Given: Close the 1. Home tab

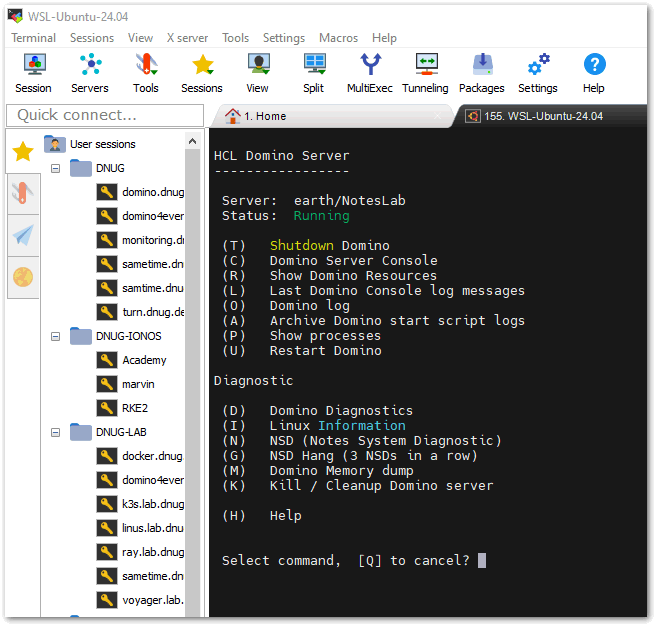Looking at the screenshot, I should (438, 116).
